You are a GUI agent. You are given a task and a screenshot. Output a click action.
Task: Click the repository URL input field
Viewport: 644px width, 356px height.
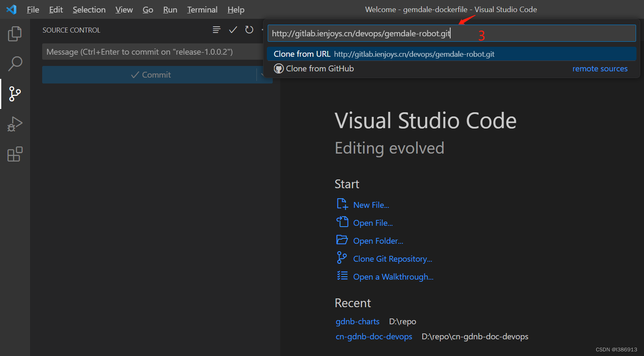click(451, 33)
